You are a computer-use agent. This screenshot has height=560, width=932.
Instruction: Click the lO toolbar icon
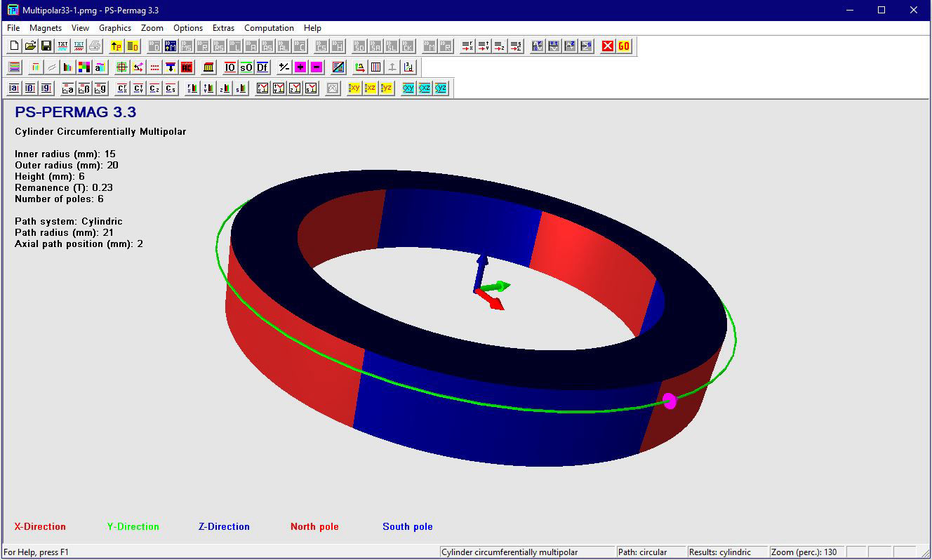[x=230, y=67]
